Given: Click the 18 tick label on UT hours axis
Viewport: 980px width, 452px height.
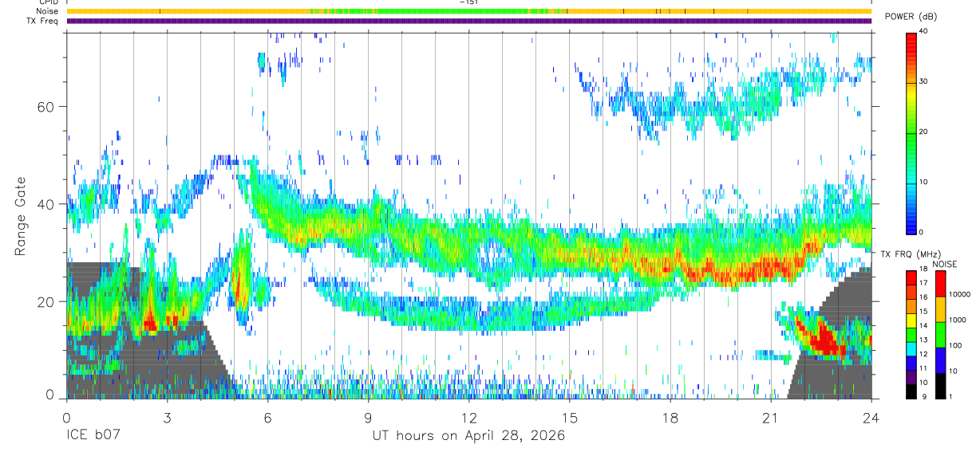Looking at the screenshot, I should [670, 417].
